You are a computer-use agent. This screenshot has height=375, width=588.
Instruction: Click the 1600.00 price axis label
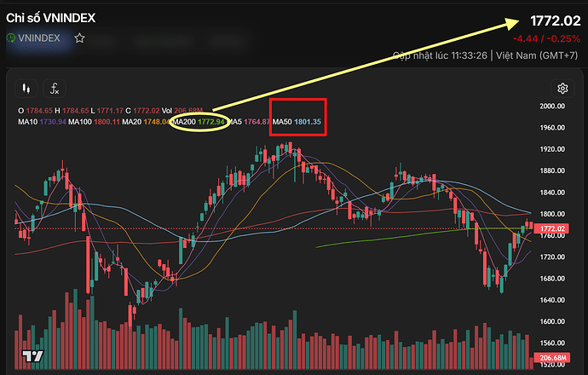552,321
